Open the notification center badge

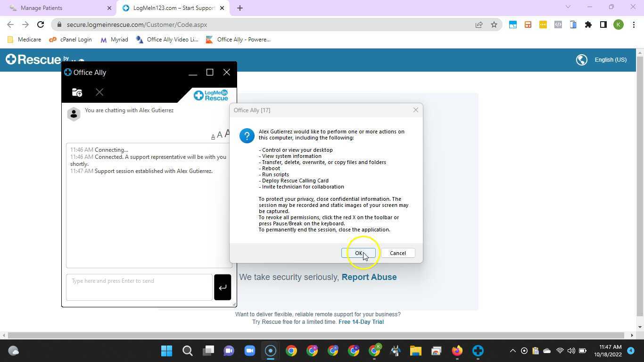pyautogui.click(x=630, y=351)
